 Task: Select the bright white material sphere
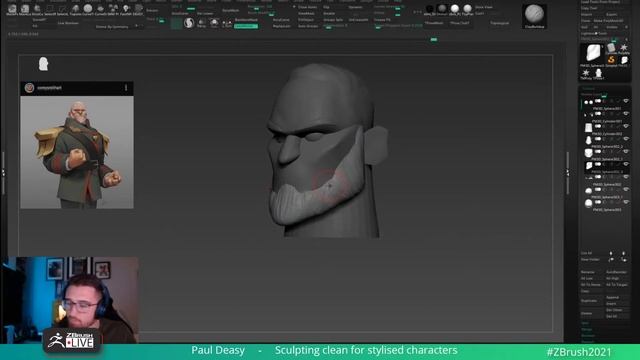[x=455, y=9]
